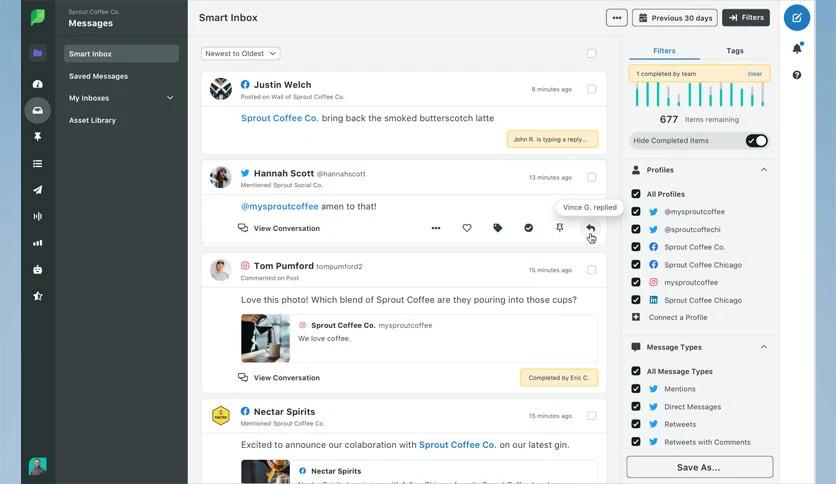Tag Hannah Scott's message using tag icon
The height and width of the screenshot is (484, 836).
tap(498, 228)
